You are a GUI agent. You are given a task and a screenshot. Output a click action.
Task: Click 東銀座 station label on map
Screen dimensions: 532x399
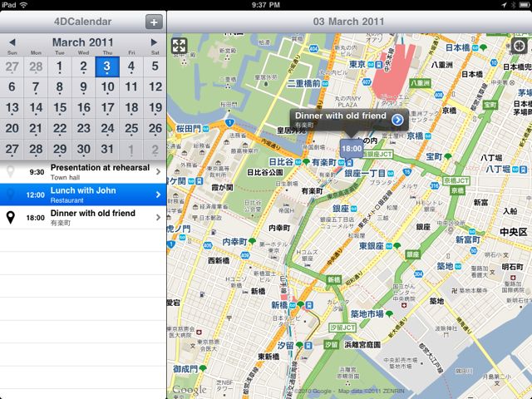(x=372, y=246)
